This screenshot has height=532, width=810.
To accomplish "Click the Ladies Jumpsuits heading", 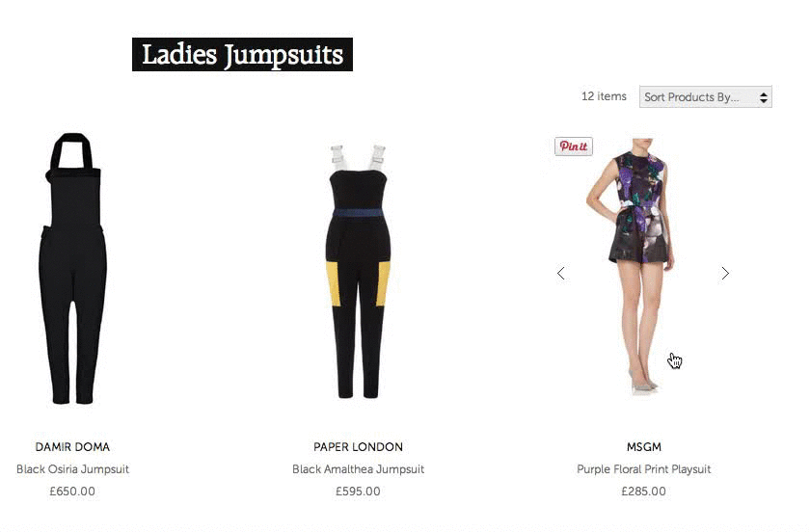I will click(242, 54).
